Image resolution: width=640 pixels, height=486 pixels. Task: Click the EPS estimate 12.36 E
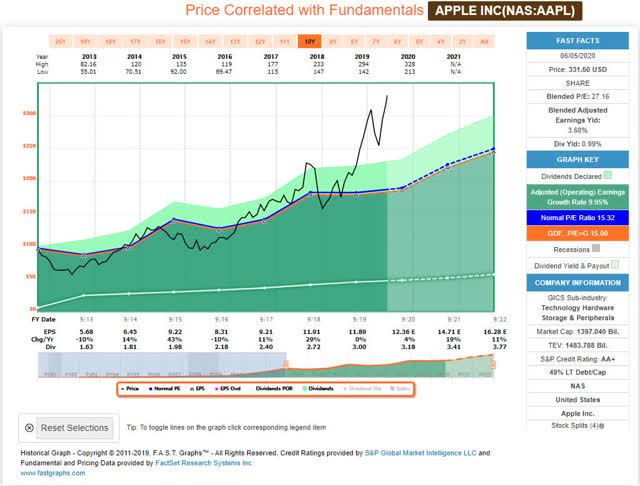tap(403, 332)
